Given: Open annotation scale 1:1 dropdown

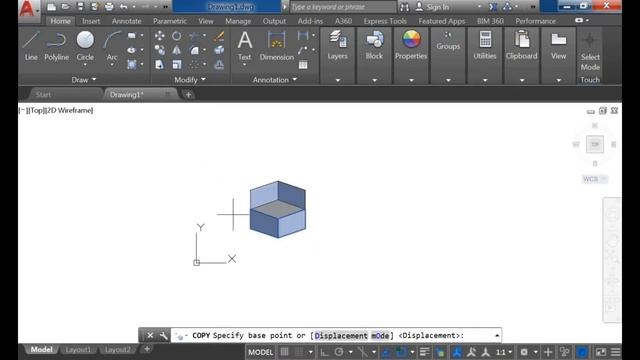Looking at the screenshot, I should (504, 352).
